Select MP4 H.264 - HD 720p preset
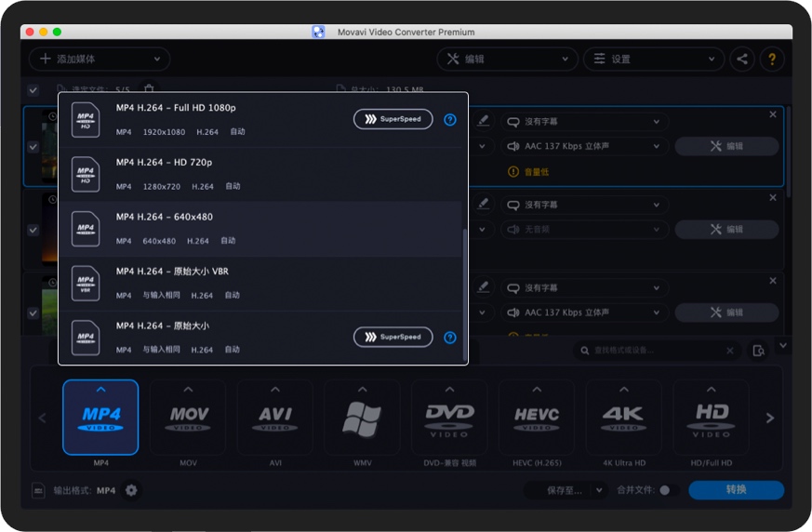 [260, 175]
